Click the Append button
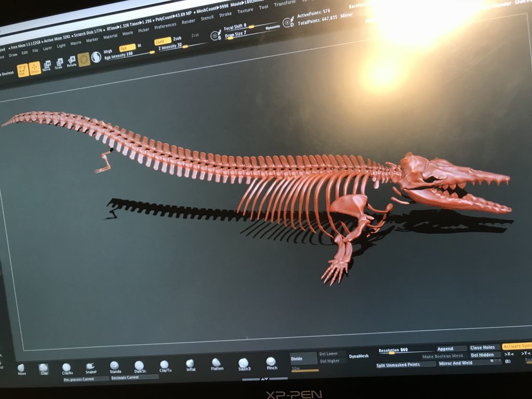The height and width of the screenshot is (399, 532). (451, 349)
